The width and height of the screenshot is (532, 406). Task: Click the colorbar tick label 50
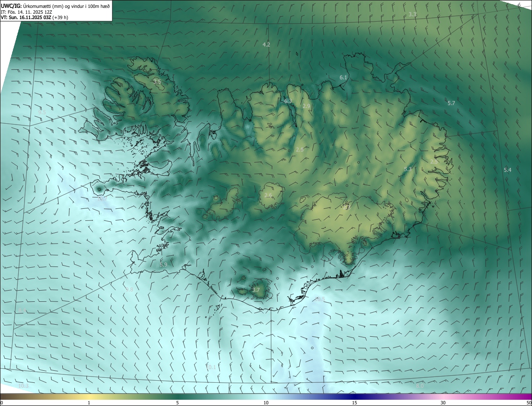click(x=529, y=403)
